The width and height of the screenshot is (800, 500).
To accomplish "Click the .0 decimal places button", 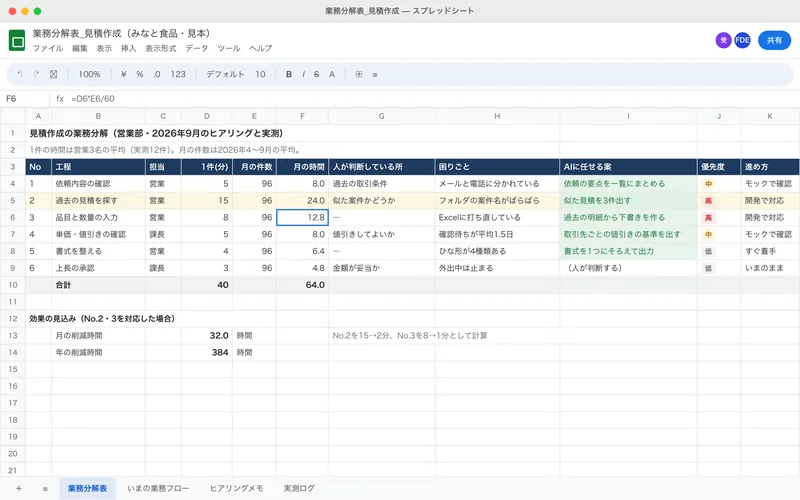I will 157,74.
